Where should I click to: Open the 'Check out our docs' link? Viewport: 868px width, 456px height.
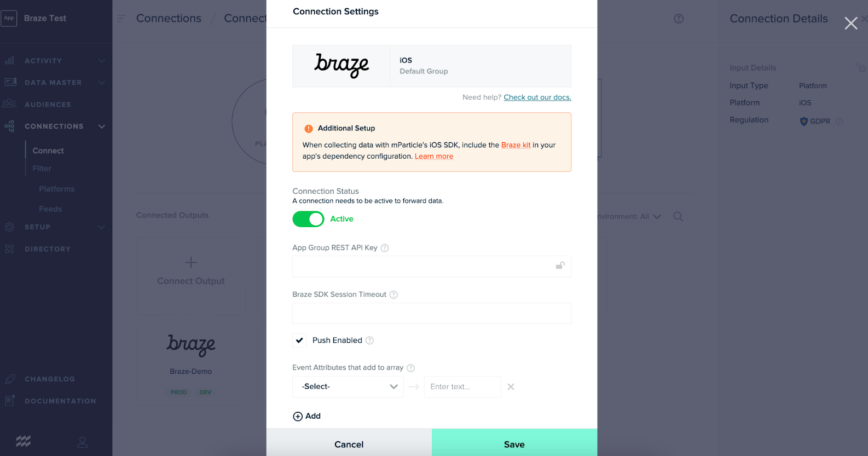tap(537, 97)
